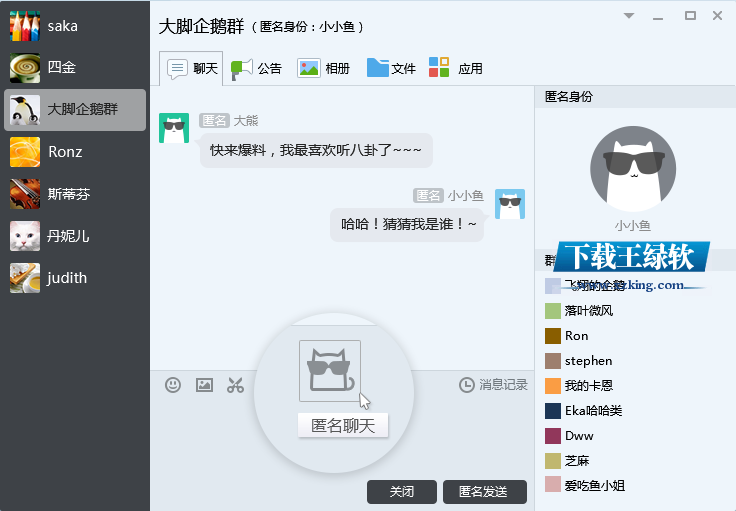736x511 pixels.
Task: Click the brown swatch beside Ron
Action: 553,336
